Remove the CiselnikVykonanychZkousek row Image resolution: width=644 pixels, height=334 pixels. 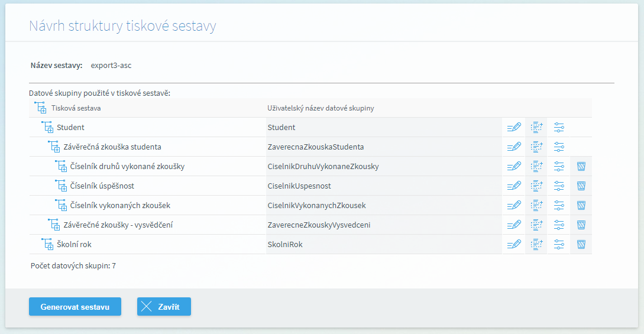(x=581, y=205)
